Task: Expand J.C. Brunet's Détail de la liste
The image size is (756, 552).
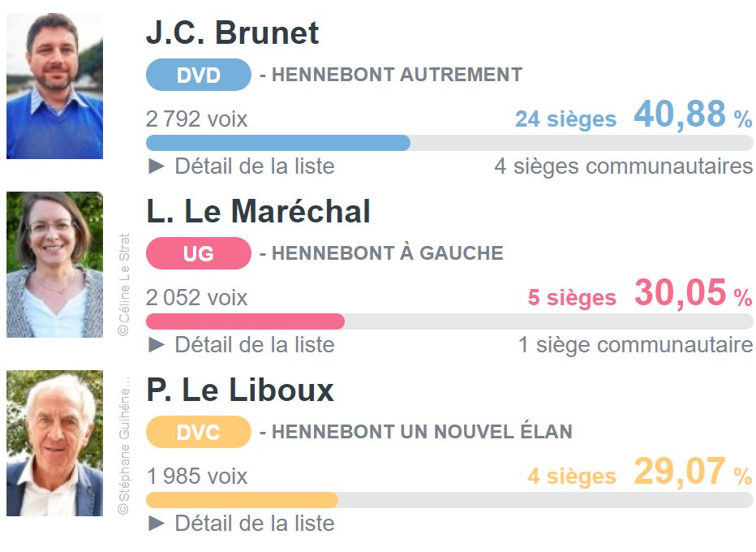Action: [241, 166]
